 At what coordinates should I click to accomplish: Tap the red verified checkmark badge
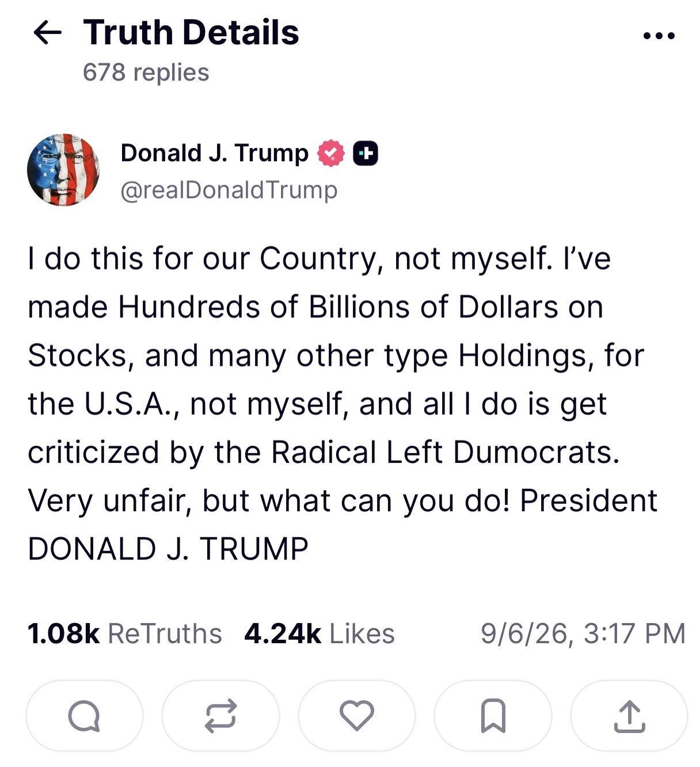[331, 153]
